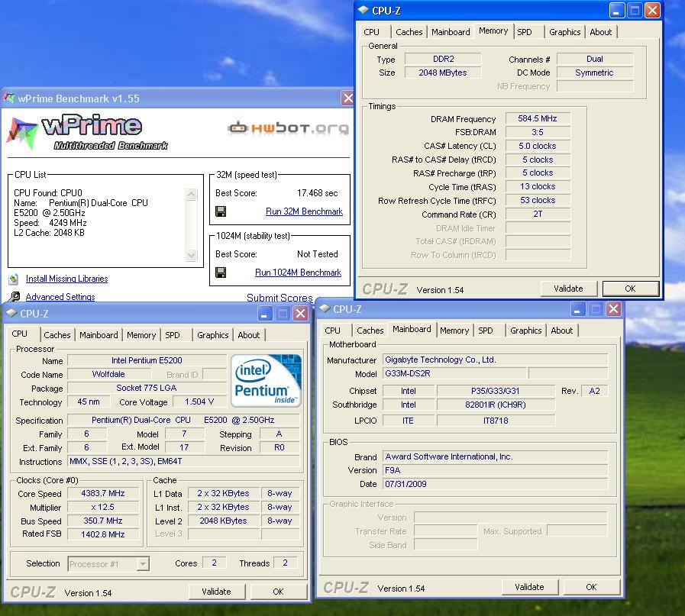Screen dimensions: 685x616
Task: Click the 17.468 sec best score
Action: pos(317,193)
